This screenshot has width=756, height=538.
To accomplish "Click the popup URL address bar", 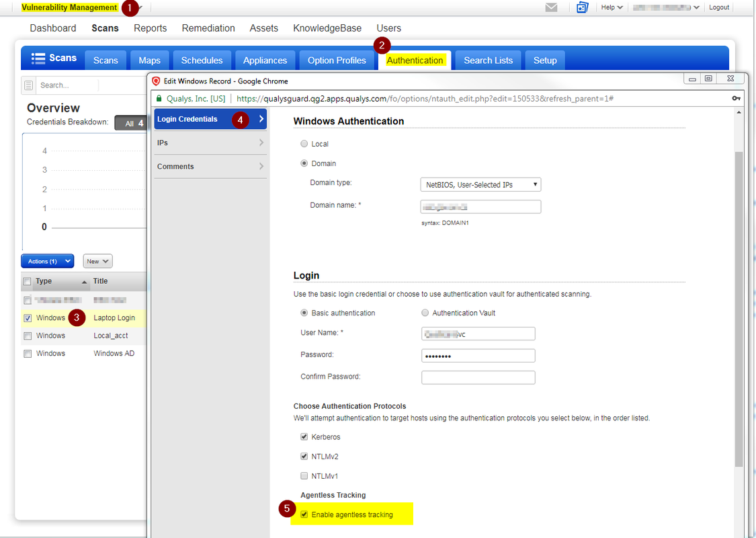I will (424, 98).
